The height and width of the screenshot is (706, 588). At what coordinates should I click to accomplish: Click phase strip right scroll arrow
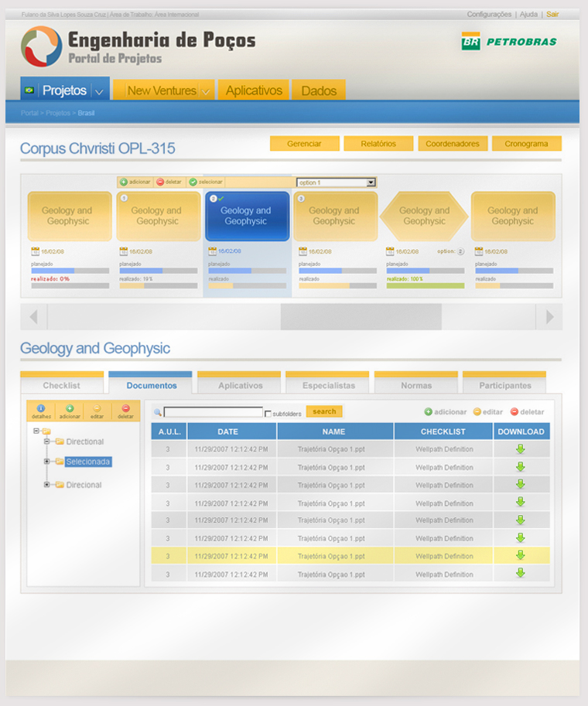tap(549, 317)
